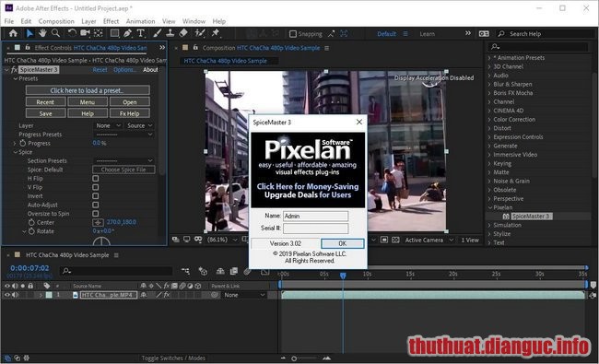This screenshot has height=364, width=599.
Task: Click the Name field containing Admin
Action: tap(315, 217)
